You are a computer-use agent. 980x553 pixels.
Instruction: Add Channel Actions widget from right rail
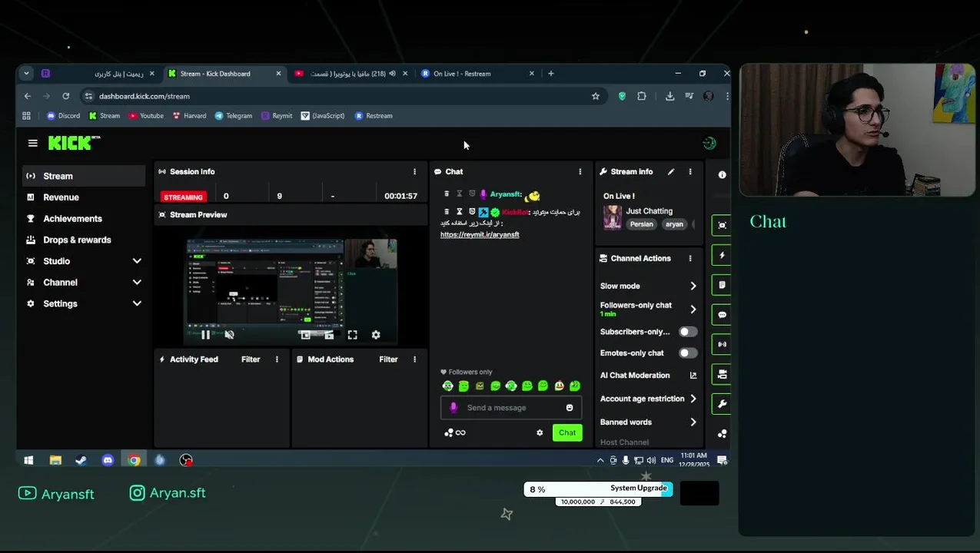[x=722, y=375]
